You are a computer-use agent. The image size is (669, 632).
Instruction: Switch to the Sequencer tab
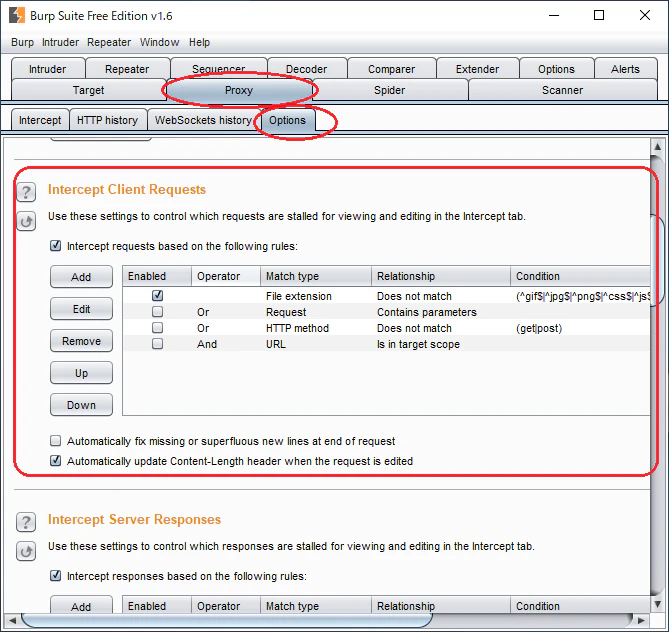[218, 67]
